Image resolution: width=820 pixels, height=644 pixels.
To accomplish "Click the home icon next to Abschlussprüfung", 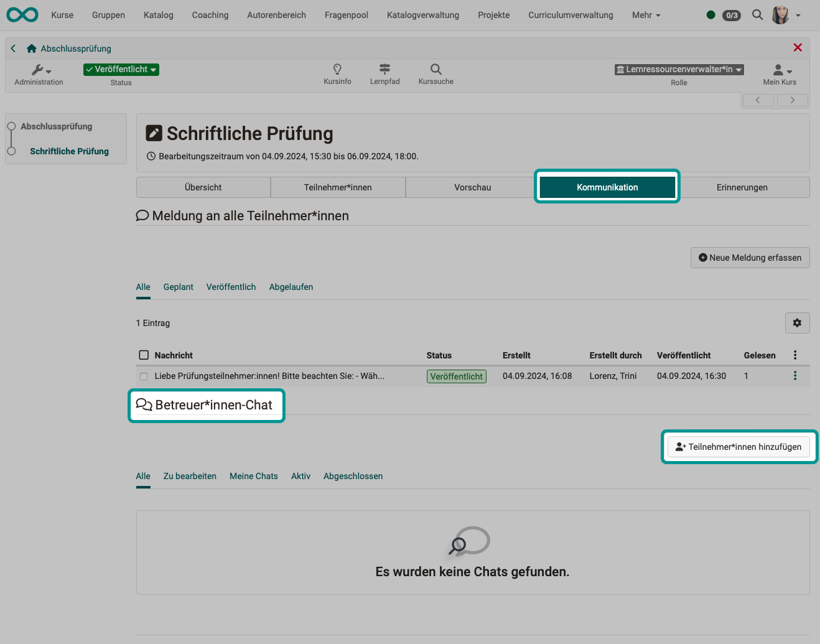I will click(x=31, y=48).
